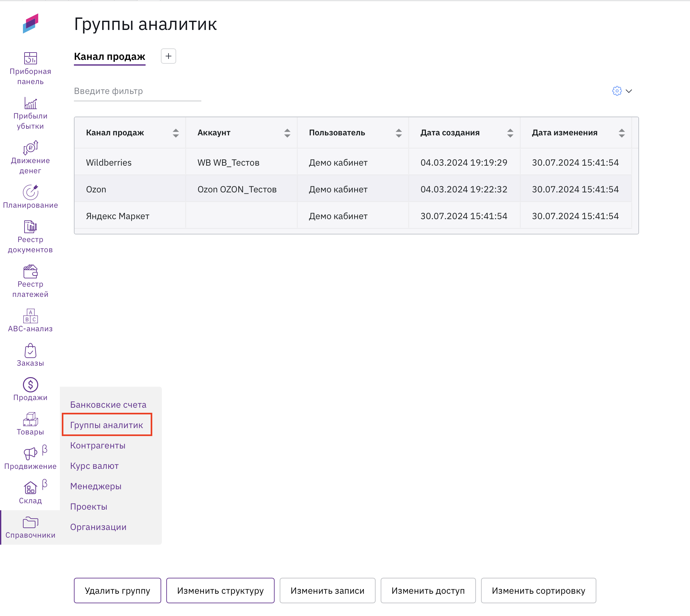Click the Изменить сортировку button
690x616 pixels.
(x=538, y=590)
